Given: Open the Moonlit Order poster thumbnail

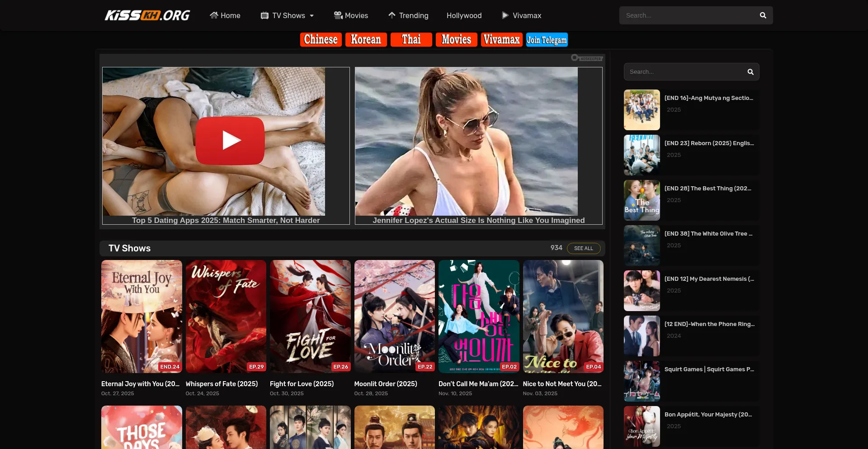Looking at the screenshot, I should pyautogui.click(x=394, y=316).
